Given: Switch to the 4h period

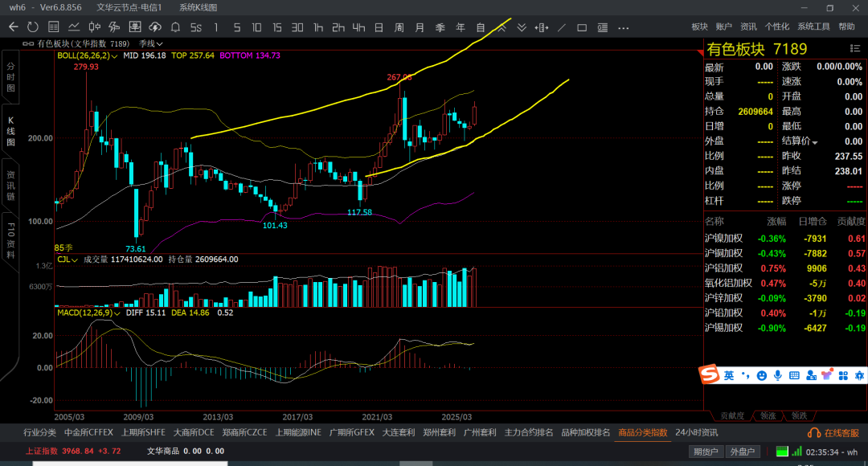Looking at the screenshot, I should tap(358, 27).
